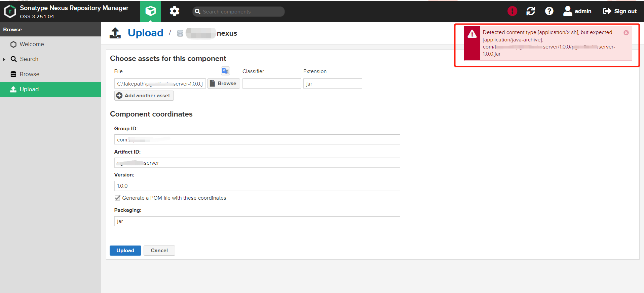Click the admin user account
This screenshot has width=644, height=293.
tap(577, 11)
